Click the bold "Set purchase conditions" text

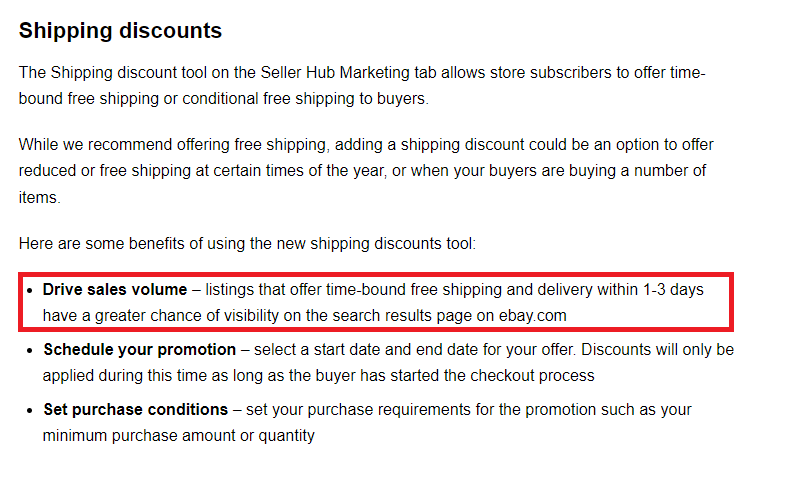pos(135,410)
